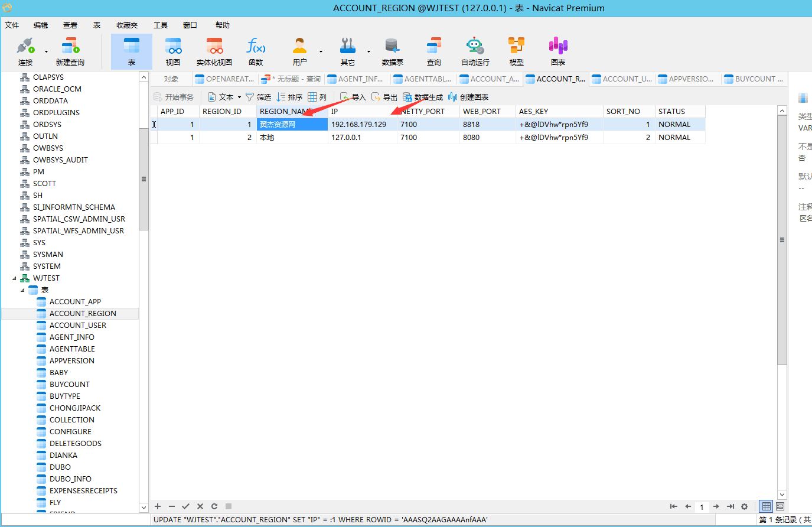Collapse the WJTEST schema tree node
Image resolution: width=812 pixels, height=527 pixels.
(15, 278)
